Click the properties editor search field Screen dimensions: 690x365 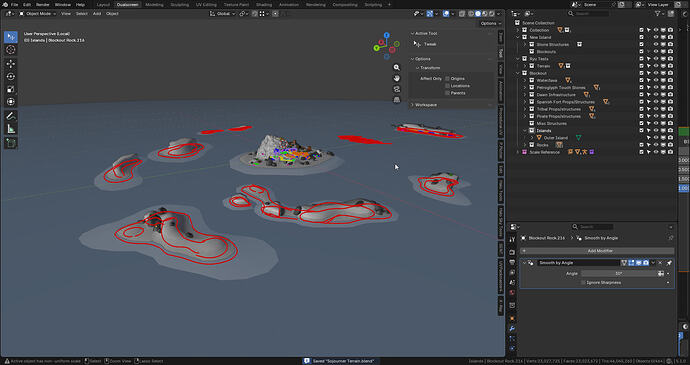coord(592,227)
